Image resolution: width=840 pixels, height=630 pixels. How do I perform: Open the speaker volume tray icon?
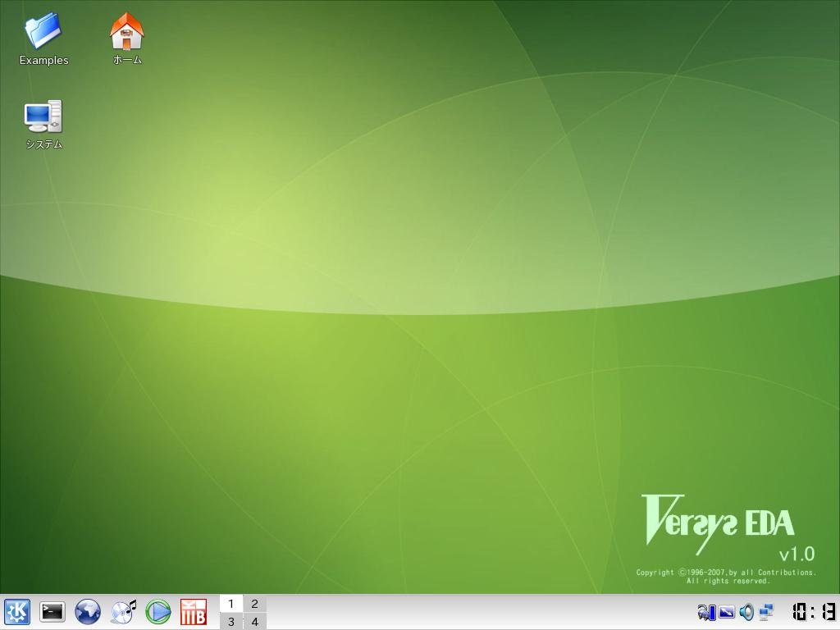coord(746,612)
